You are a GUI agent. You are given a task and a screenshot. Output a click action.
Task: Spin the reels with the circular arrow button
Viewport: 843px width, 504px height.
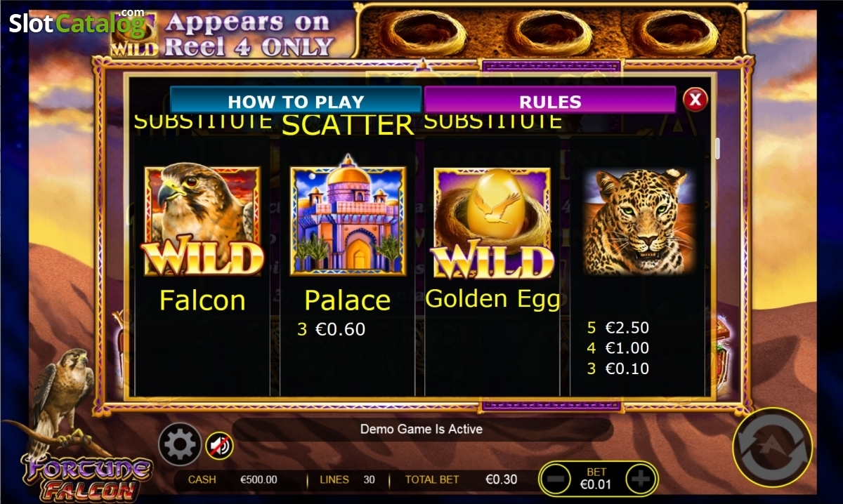click(x=772, y=447)
